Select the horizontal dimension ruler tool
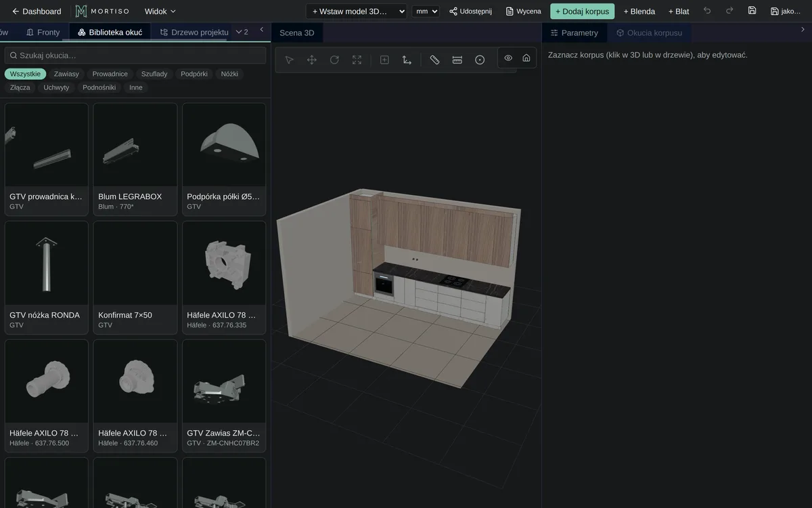The height and width of the screenshot is (508, 812). (457, 60)
